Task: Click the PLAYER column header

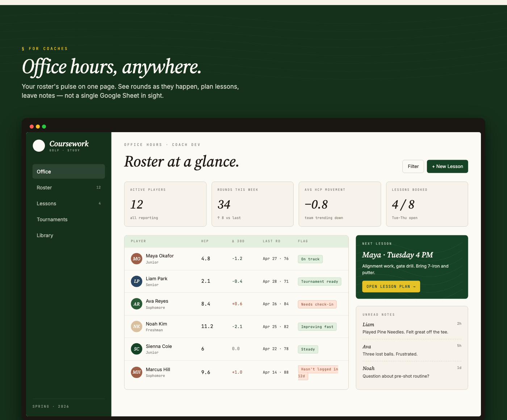Action: click(x=138, y=241)
